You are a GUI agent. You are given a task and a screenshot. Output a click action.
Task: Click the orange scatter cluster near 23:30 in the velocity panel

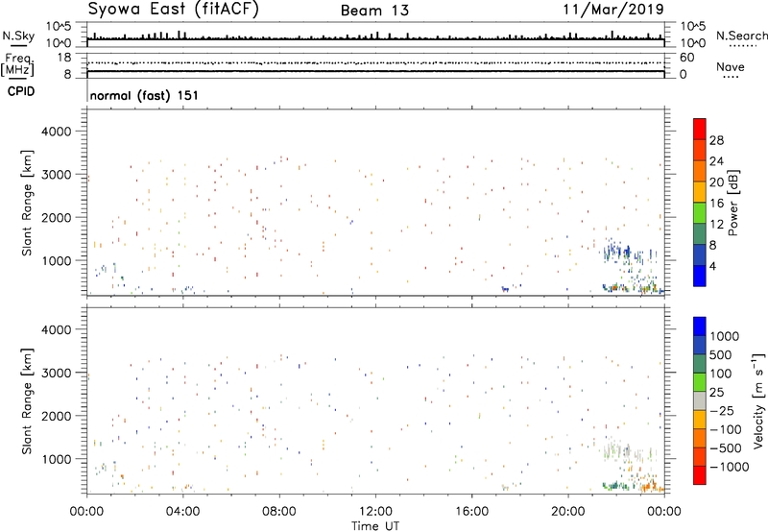[651, 486]
